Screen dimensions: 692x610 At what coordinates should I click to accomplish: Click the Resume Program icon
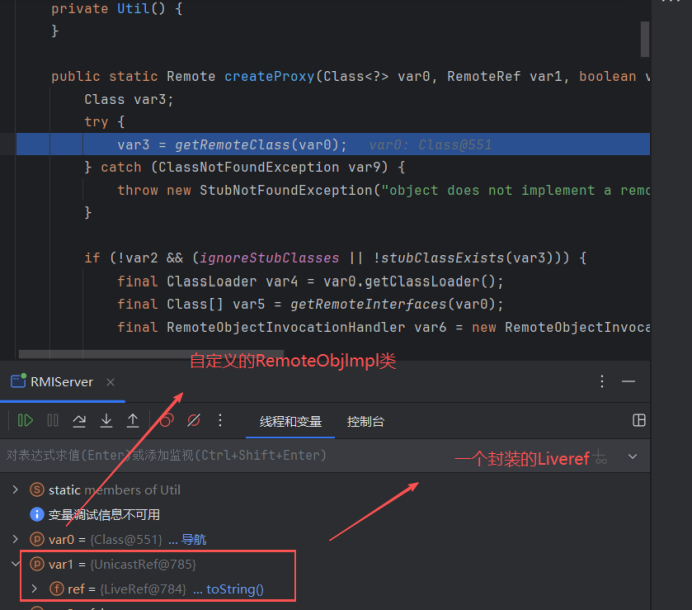[26, 421]
